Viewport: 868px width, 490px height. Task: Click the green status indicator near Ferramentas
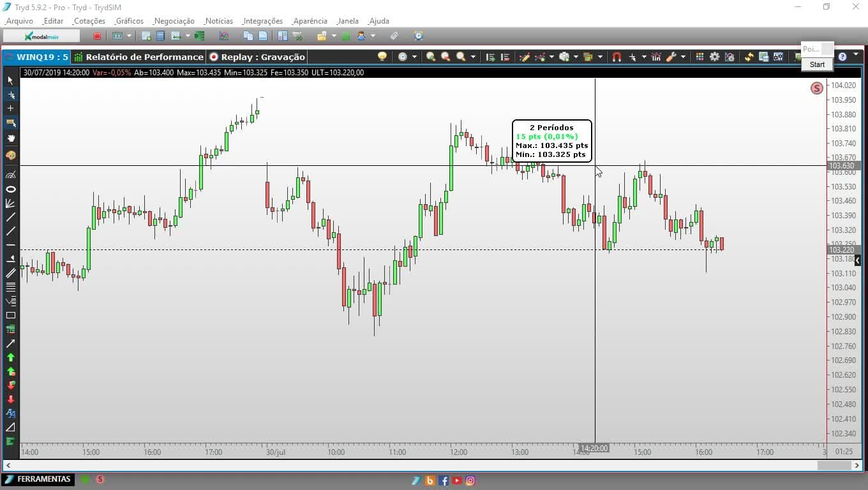coord(86,479)
